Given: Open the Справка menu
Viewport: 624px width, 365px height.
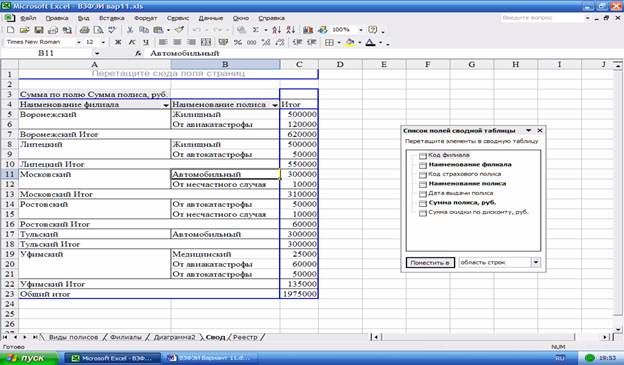Looking at the screenshot, I should [271, 18].
